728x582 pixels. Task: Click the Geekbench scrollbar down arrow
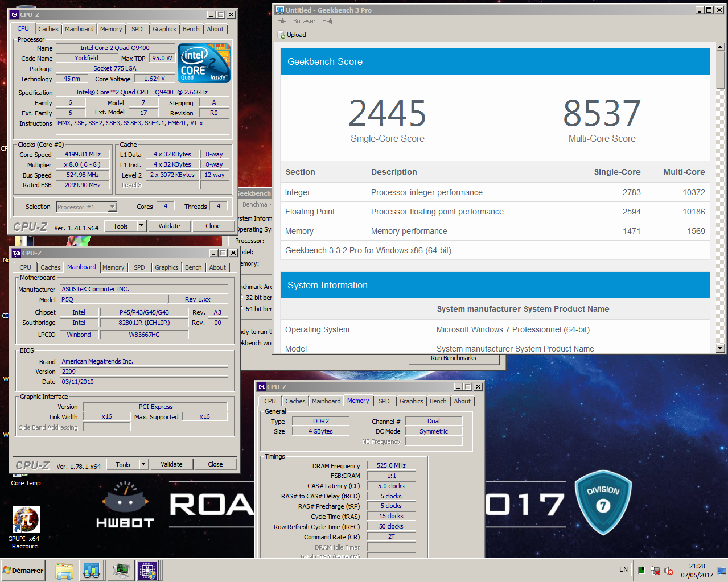point(721,348)
